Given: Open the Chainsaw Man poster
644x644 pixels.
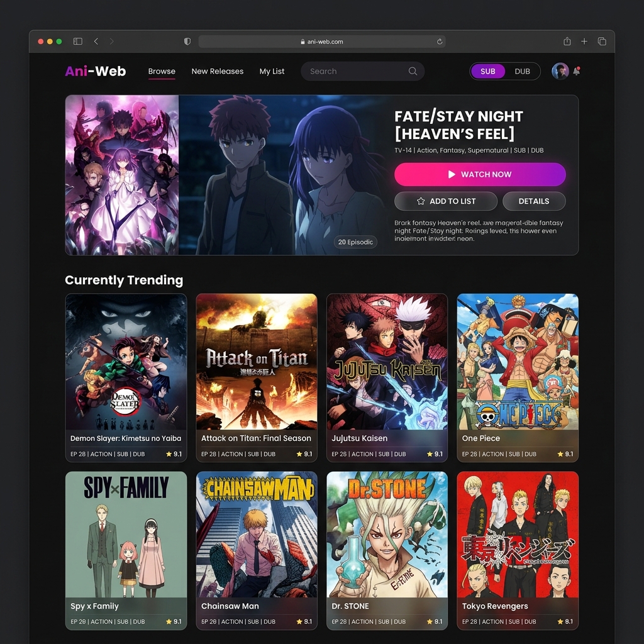Looking at the screenshot, I should [257, 534].
